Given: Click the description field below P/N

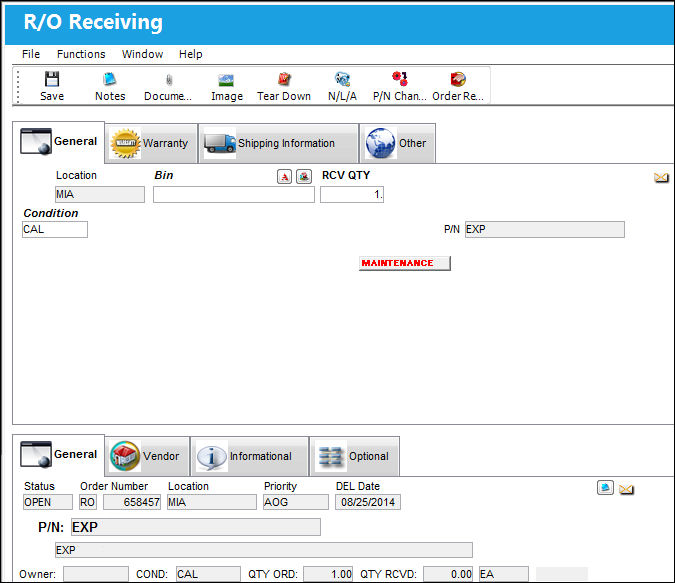Looking at the screenshot, I should [x=263, y=550].
